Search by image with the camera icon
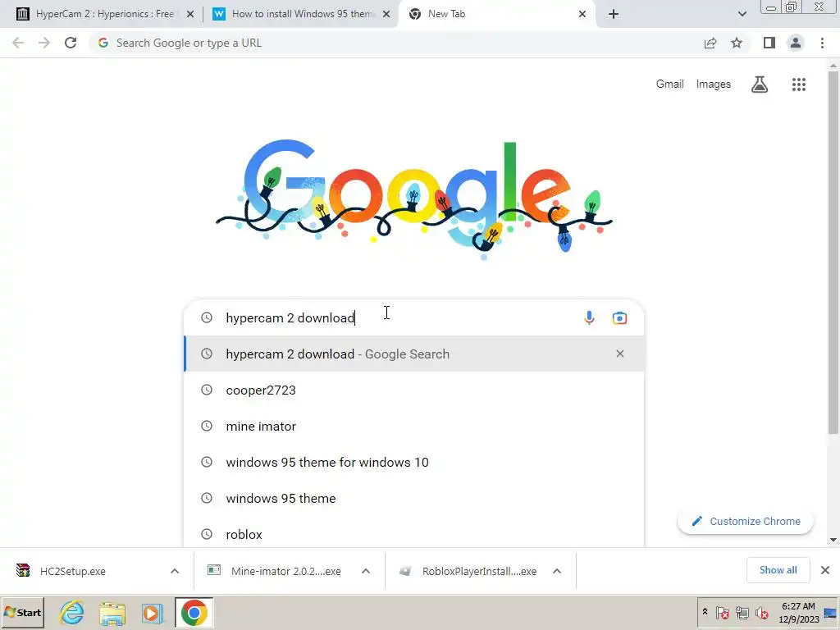The width and height of the screenshot is (840, 630). pyautogui.click(x=619, y=317)
